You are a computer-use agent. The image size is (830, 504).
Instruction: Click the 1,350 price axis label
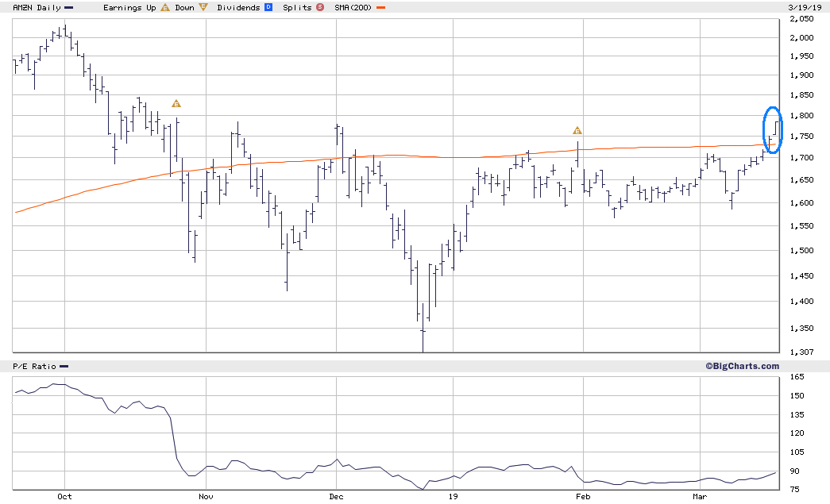click(801, 329)
